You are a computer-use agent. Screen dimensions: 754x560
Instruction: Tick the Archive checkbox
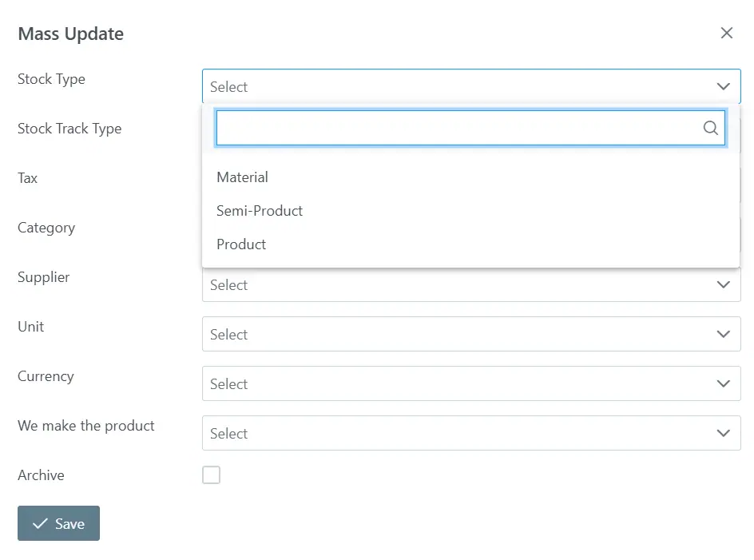coord(211,475)
